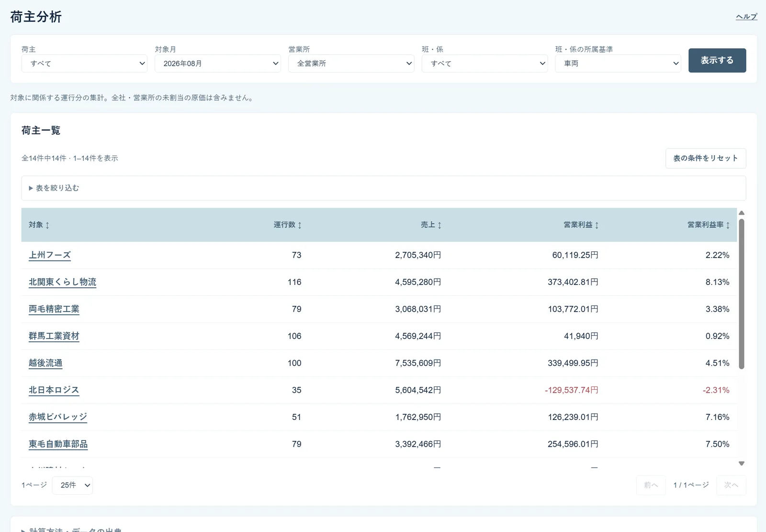Open the 対象月 dropdown showing 2026年08月
This screenshot has height=532, width=766.
click(218, 63)
